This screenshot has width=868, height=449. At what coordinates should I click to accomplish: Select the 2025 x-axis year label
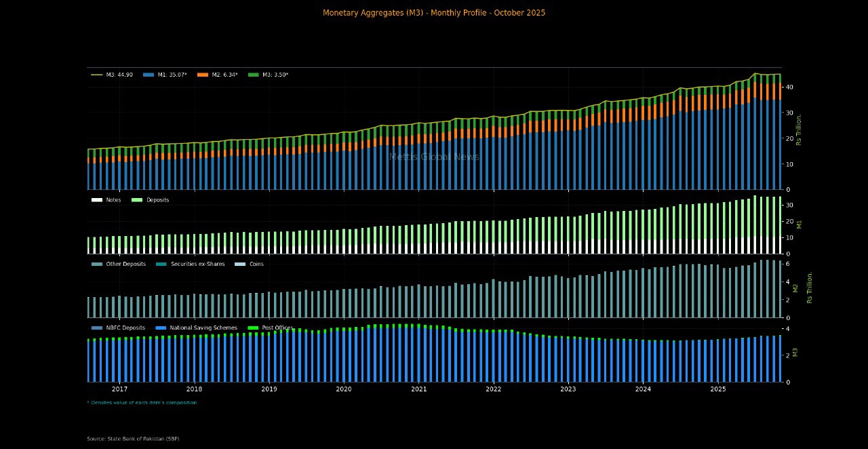click(717, 389)
